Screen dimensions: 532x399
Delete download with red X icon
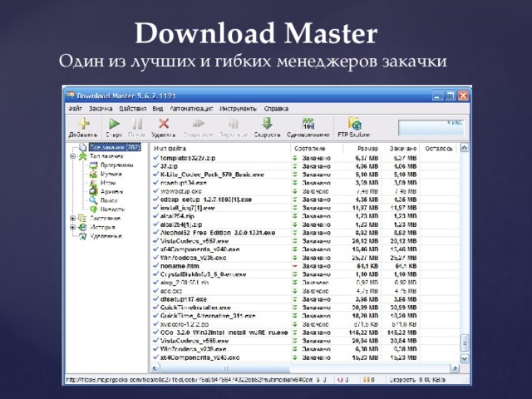pos(164,124)
